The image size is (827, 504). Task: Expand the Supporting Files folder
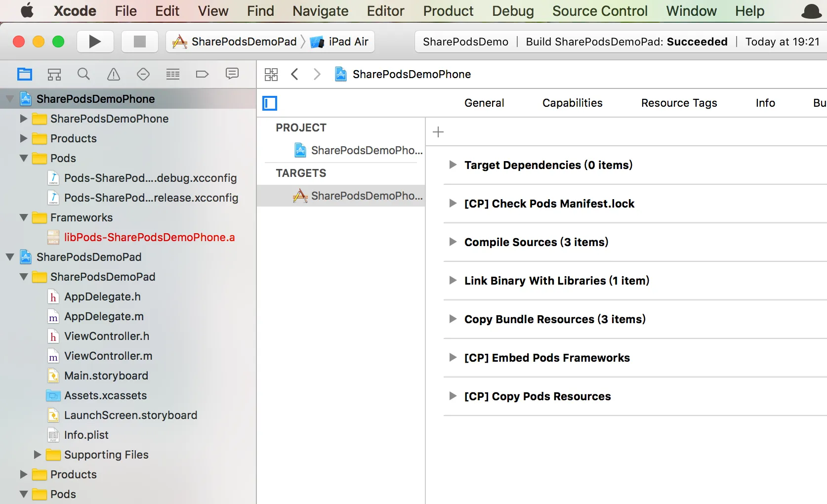point(38,455)
